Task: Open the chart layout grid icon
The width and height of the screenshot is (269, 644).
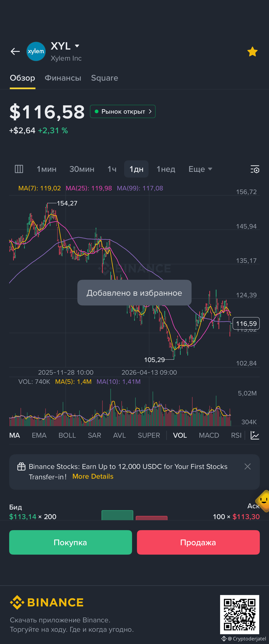Action: [x=19, y=169]
